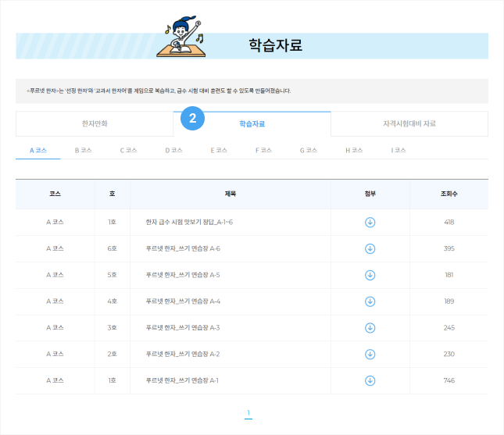This screenshot has width=504, height=435.
Task: Select the B 코스 course filter
Action: click(83, 150)
